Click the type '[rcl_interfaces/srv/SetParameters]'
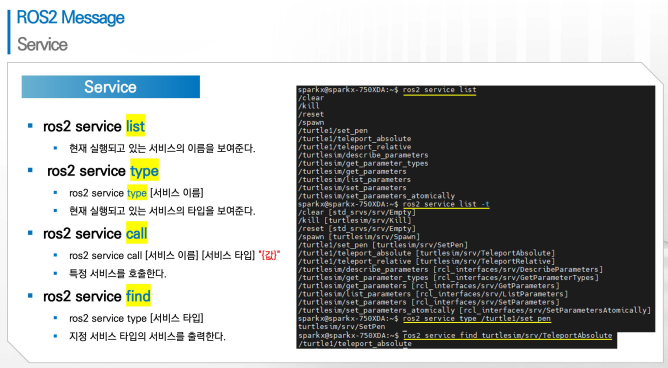The width and height of the screenshot is (668, 368). [x=485, y=302]
